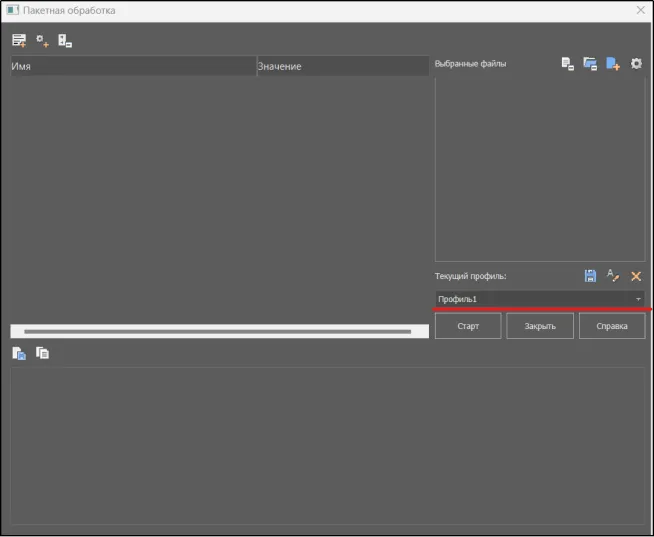Add a file with the blue document icon
The image size is (654, 537).
pos(613,64)
